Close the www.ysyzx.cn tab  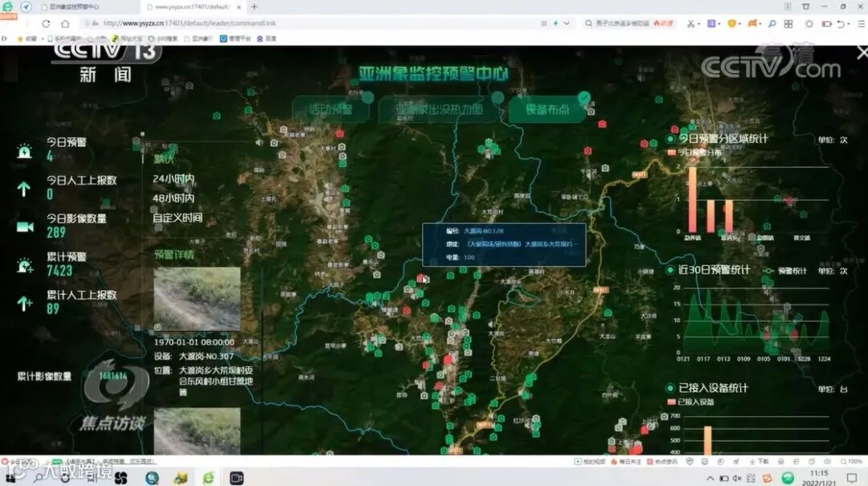coord(239,7)
